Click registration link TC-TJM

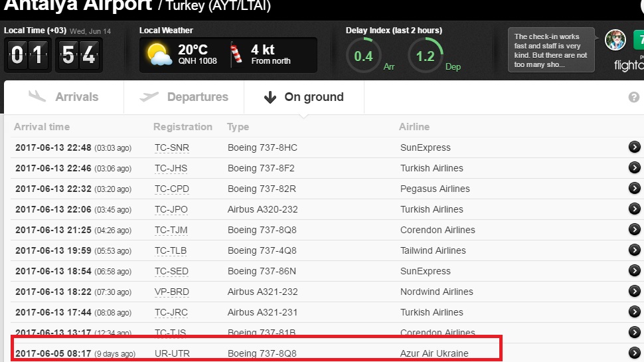click(171, 230)
